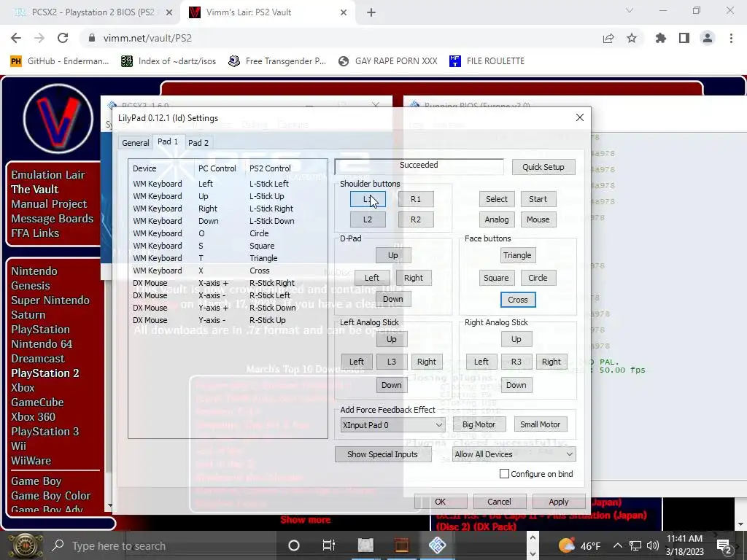
Task: Open the Chrome three-dot menu
Action: pos(731,38)
